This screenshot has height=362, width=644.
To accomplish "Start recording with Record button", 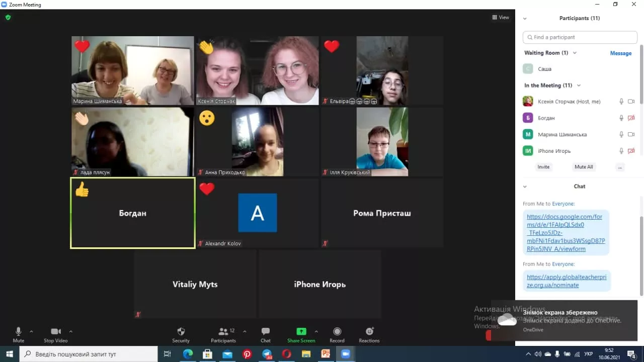I will click(337, 334).
